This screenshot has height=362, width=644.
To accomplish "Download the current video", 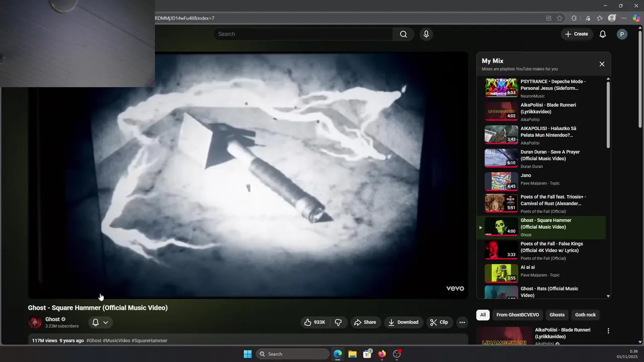I will [x=404, y=322].
